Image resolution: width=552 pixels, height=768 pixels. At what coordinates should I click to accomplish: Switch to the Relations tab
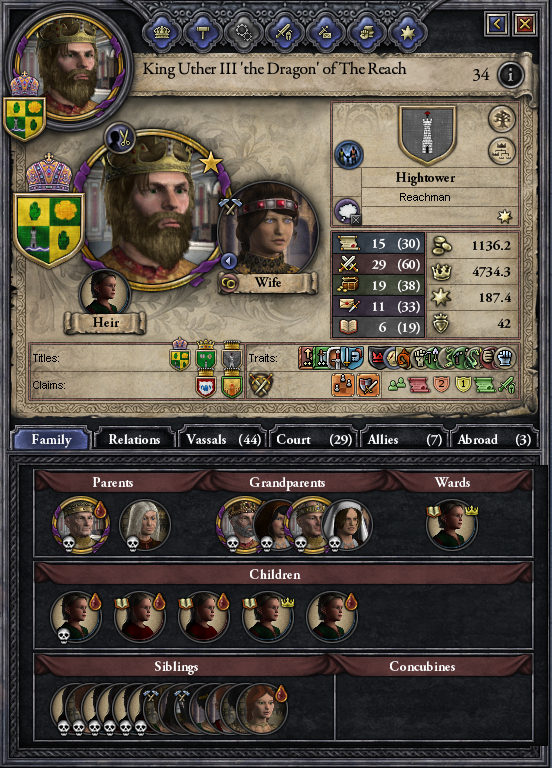pyautogui.click(x=134, y=439)
